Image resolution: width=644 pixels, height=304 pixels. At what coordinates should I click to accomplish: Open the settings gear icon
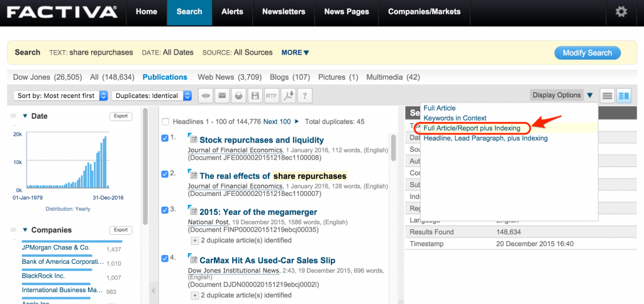click(x=621, y=12)
